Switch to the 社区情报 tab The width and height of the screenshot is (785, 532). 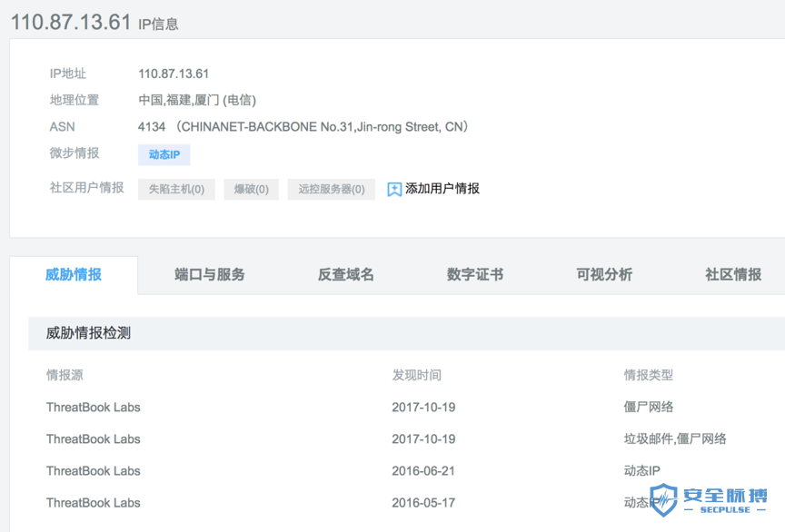point(733,275)
